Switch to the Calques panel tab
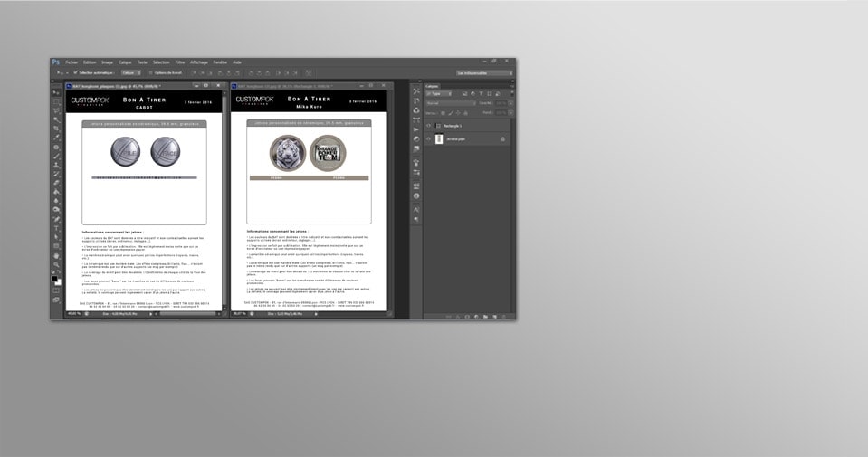 coord(432,86)
